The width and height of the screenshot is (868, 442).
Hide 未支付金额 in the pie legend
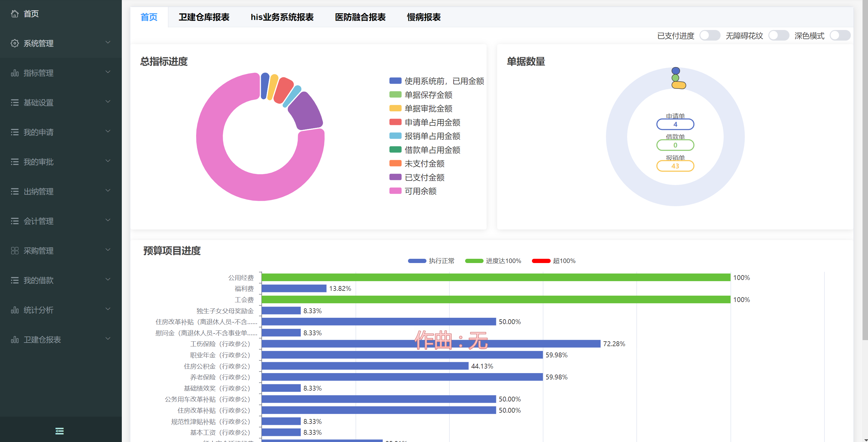tap(417, 164)
